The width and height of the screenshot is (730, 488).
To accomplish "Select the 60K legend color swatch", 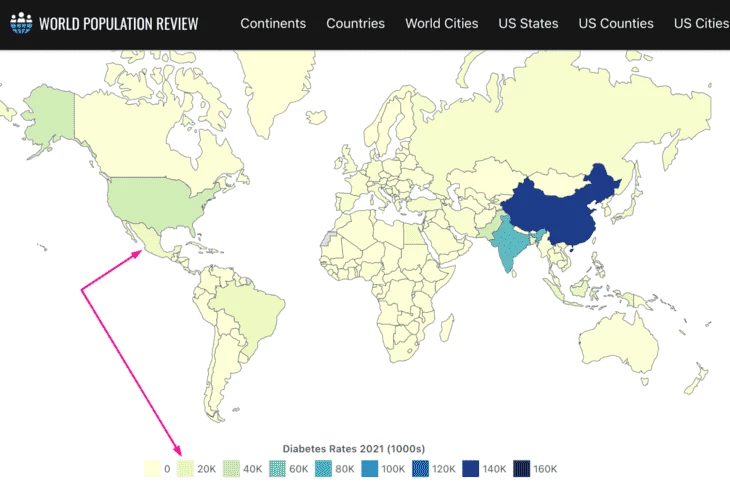I will click(x=277, y=468).
